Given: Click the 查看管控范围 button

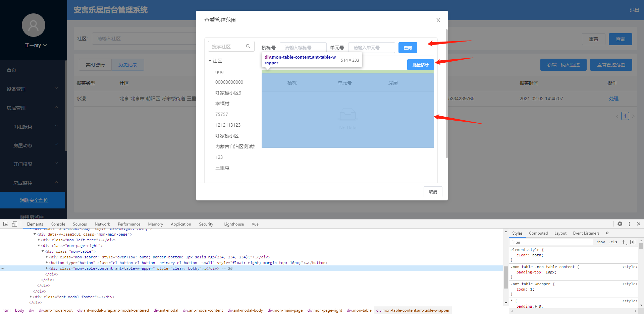Looking at the screenshot, I should tap(611, 65).
